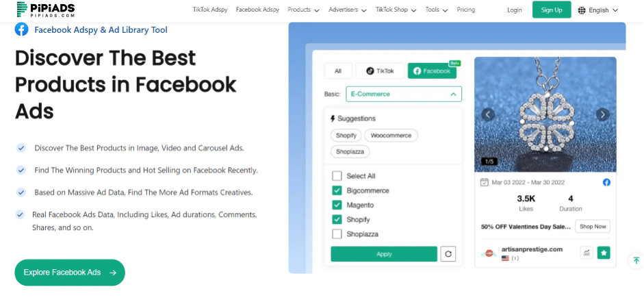
Task: Go to the Pricing page
Action: click(466, 10)
